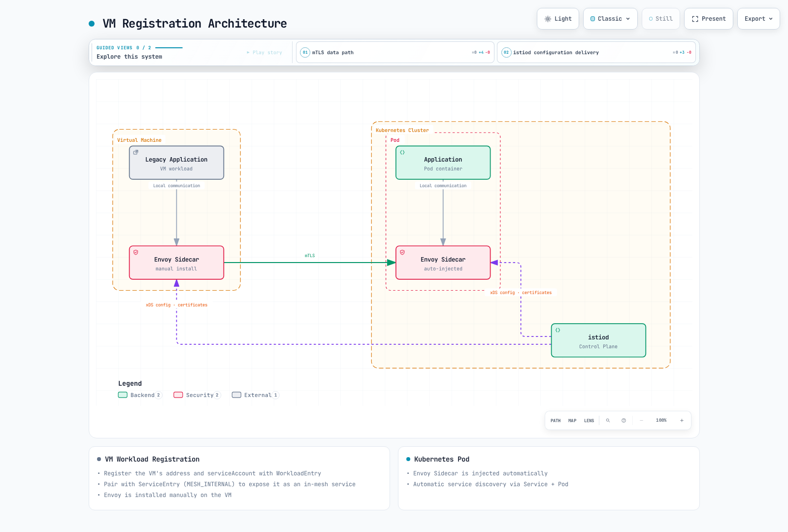
Task: Click the External legend color swatch
Action: (x=236, y=395)
